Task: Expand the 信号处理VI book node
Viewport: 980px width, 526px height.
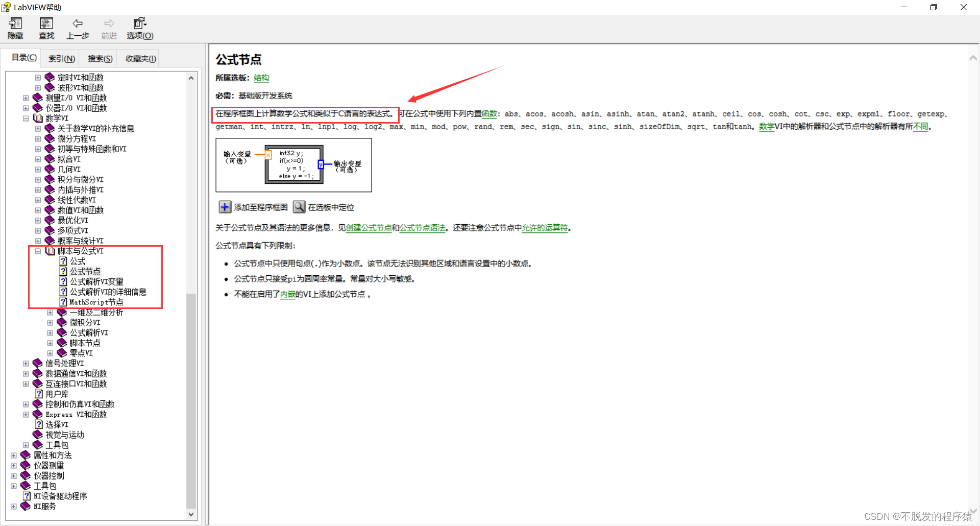Action: tap(26, 363)
